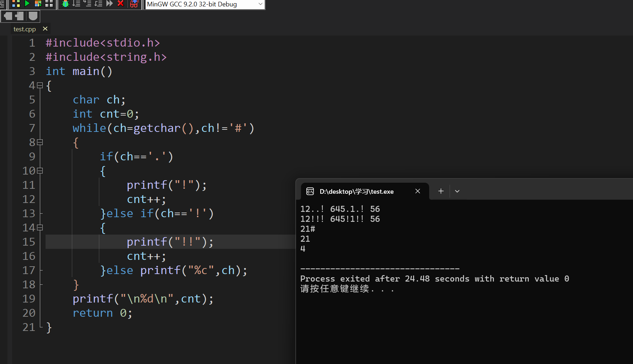Click the #include<stdio.h> line

103,43
